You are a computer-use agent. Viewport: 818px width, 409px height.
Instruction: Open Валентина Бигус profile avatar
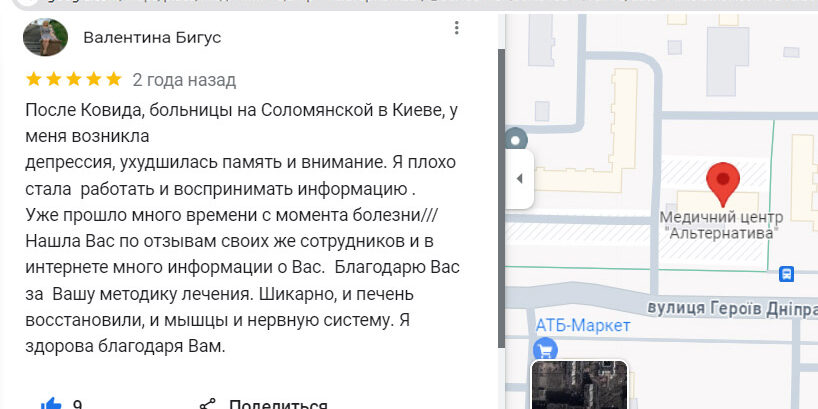point(45,37)
